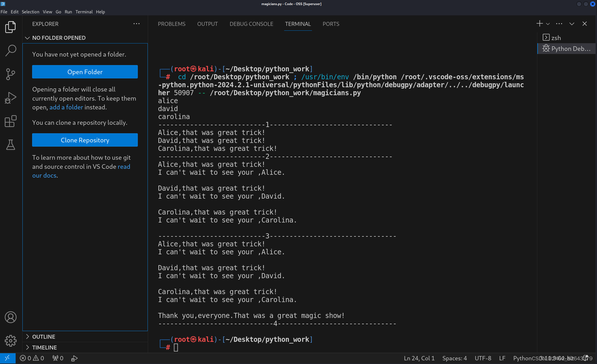Open errors and warnings count in status bar
This screenshot has width=597, height=364.
[x=32, y=358]
